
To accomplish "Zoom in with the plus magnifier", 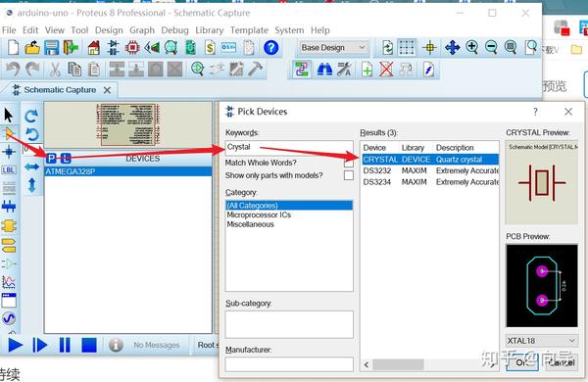I will pyautogui.click(x=471, y=47).
